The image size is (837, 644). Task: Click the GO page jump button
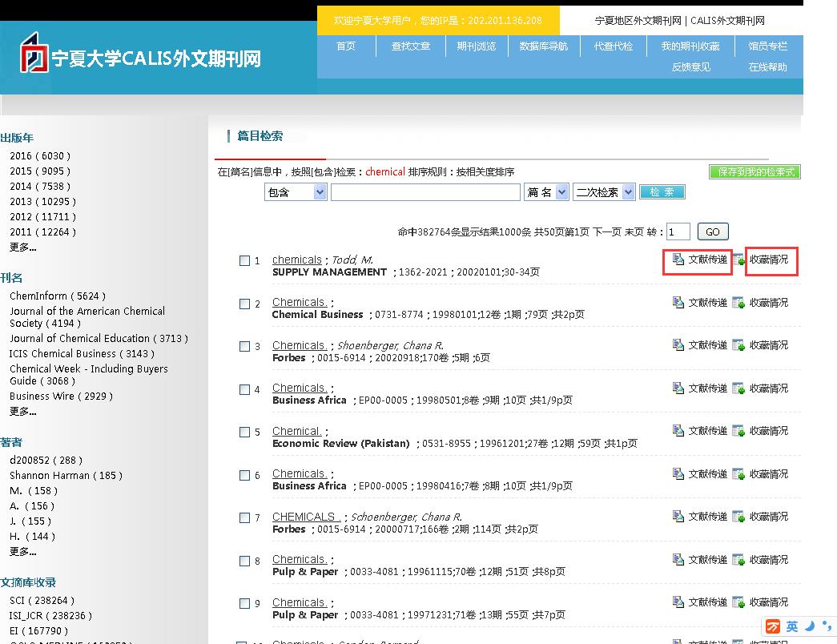pos(713,231)
